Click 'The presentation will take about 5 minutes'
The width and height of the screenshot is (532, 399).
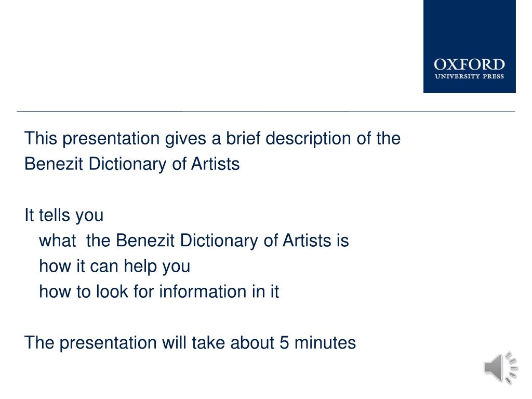click(x=190, y=343)
